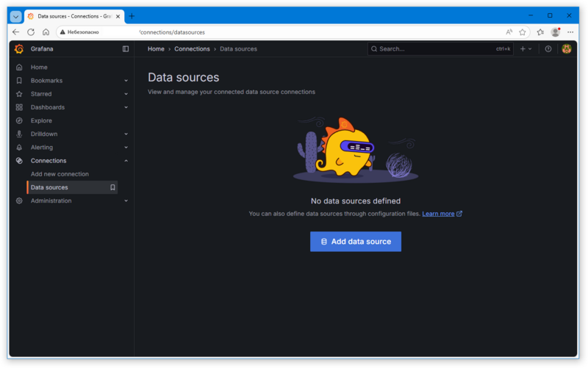Open Alerting in the sidebar
588x368 pixels.
click(x=42, y=148)
